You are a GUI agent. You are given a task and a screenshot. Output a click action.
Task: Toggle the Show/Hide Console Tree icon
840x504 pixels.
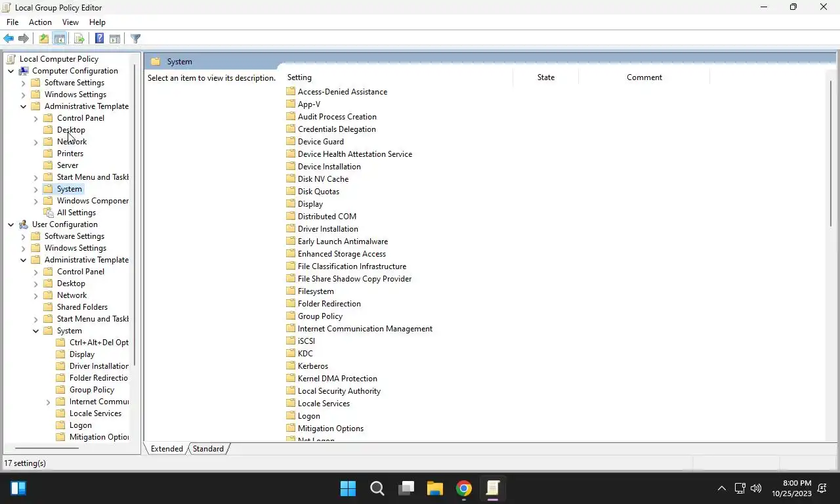tap(59, 39)
